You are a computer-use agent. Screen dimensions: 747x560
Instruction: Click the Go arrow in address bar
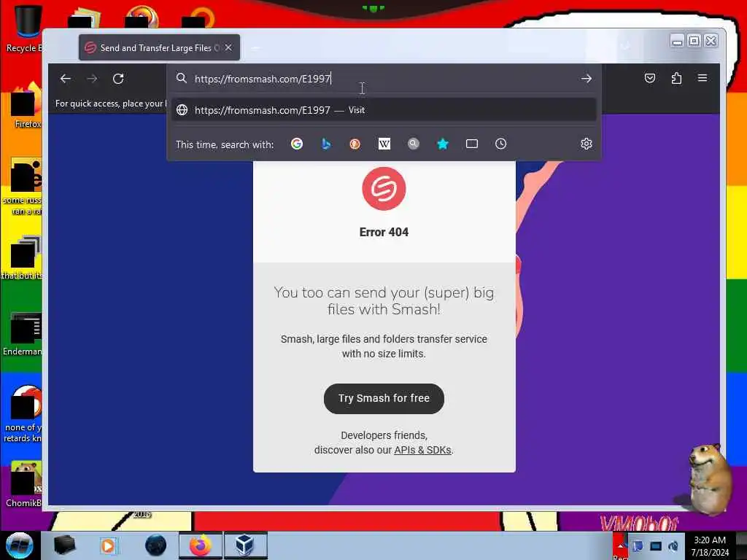pyautogui.click(x=586, y=79)
